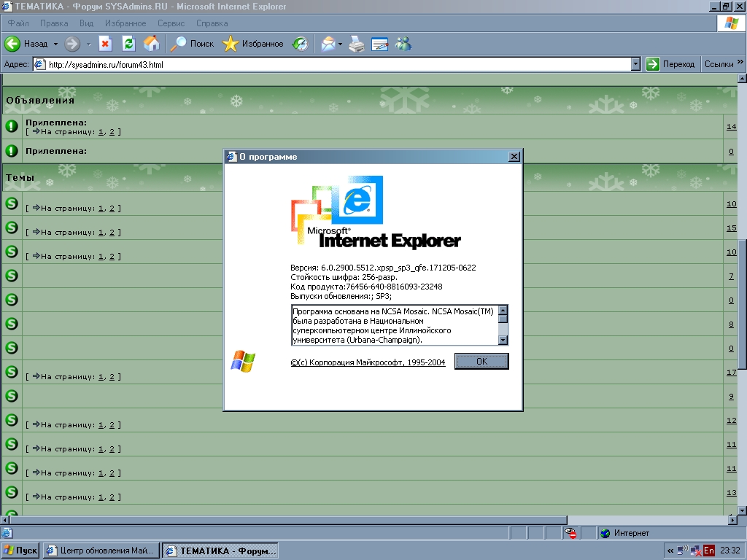747x560 pixels.
Task: Expand hidden tray icons with the « chevron
Action: click(x=670, y=551)
